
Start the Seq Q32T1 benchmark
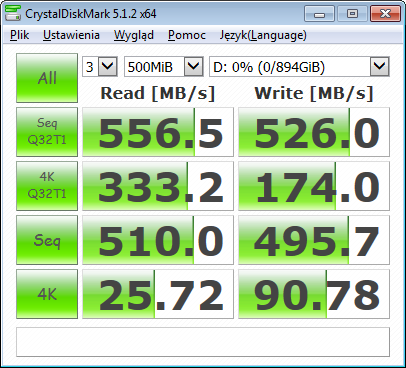pos(47,132)
